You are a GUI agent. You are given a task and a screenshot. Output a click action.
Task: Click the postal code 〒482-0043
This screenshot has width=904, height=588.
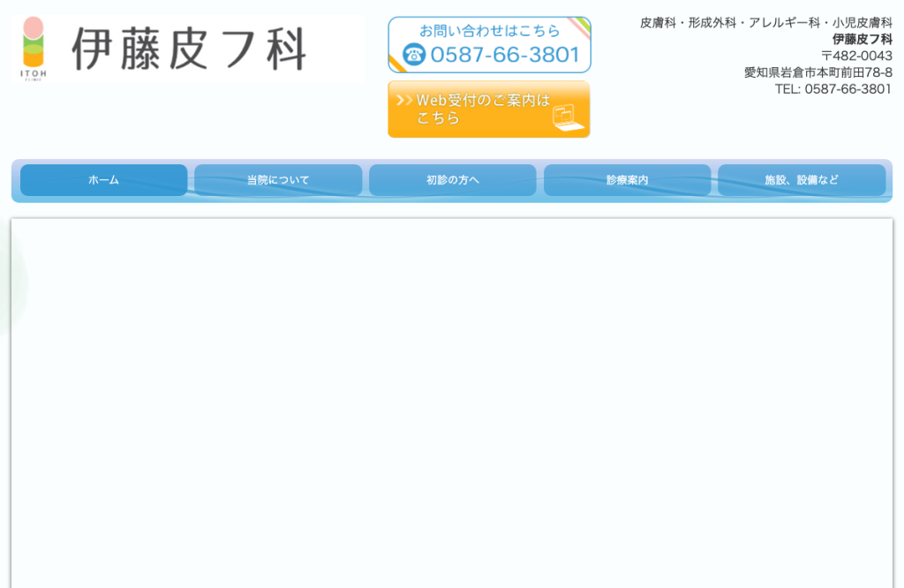(856, 56)
